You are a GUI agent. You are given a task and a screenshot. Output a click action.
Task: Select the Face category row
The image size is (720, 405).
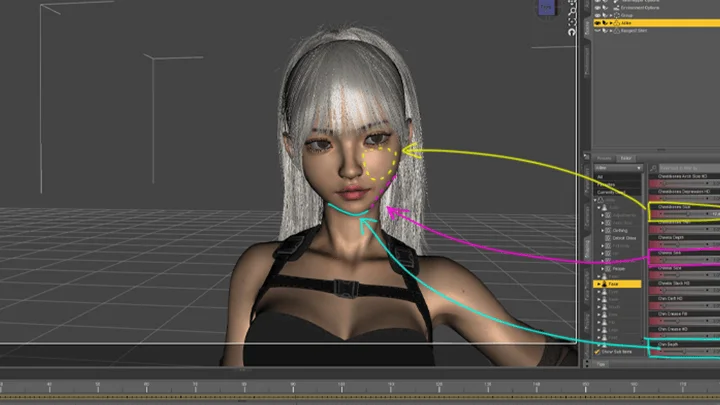tap(618, 284)
